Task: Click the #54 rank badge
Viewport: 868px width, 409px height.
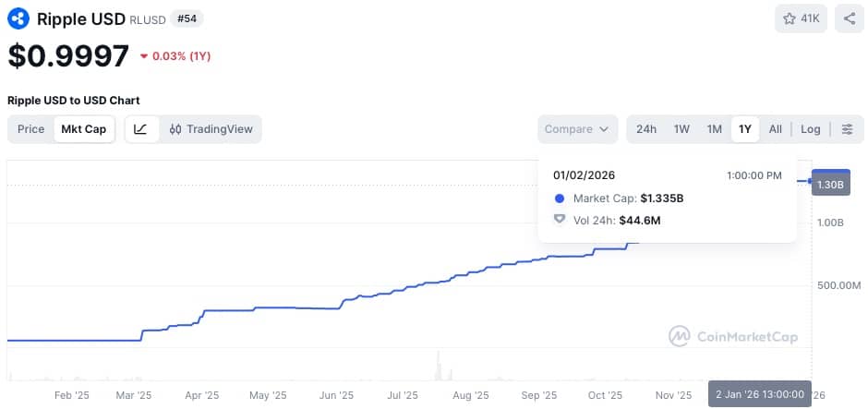Action: (187, 18)
